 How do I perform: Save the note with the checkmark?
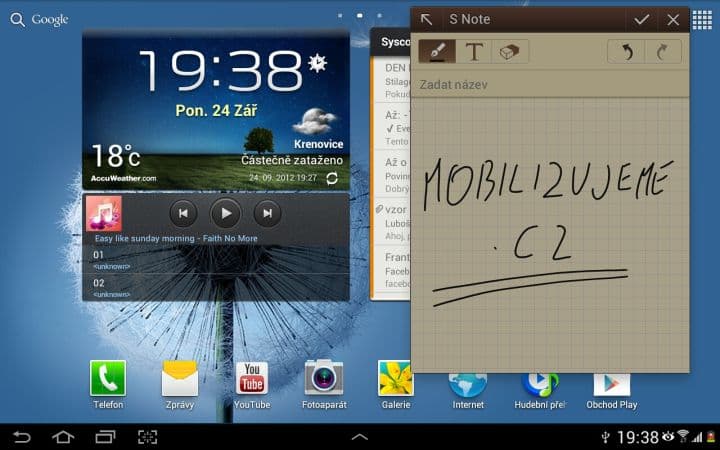(x=642, y=20)
